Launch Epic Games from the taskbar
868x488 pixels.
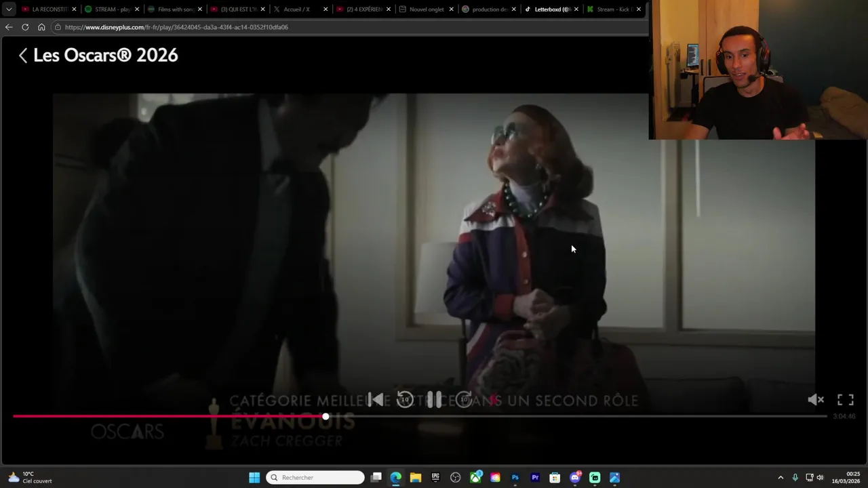click(435, 477)
